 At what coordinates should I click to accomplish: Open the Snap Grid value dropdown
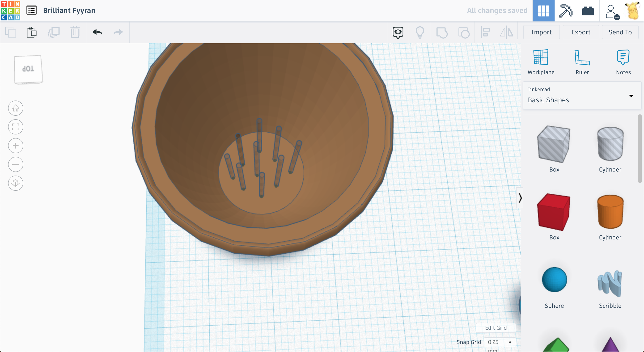click(500, 342)
